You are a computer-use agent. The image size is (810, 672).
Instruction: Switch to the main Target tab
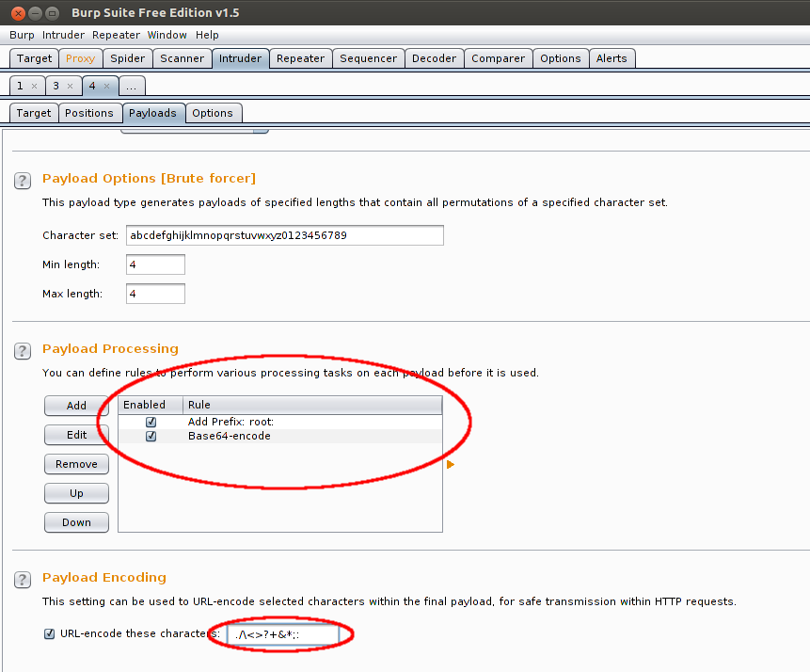[34, 58]
